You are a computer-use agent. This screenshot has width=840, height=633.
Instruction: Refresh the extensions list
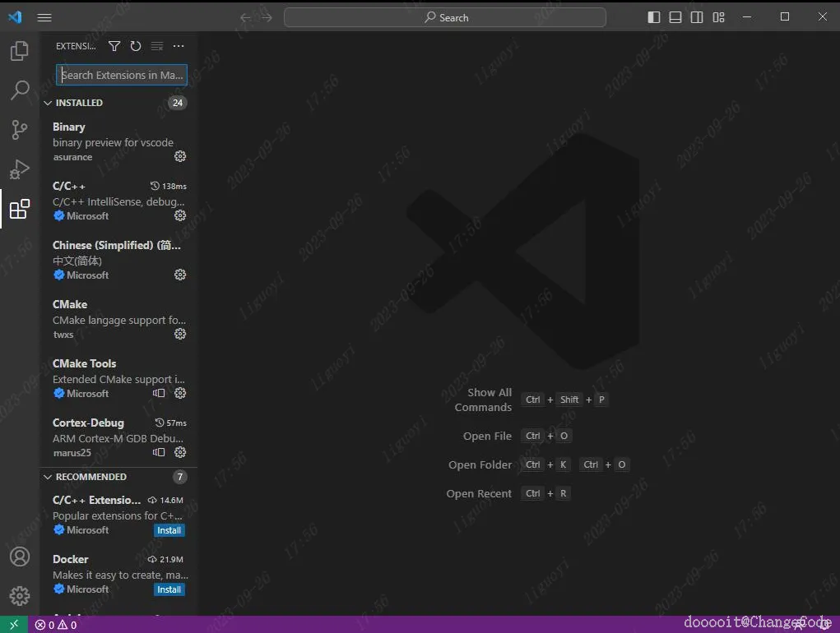pos(136,46)
